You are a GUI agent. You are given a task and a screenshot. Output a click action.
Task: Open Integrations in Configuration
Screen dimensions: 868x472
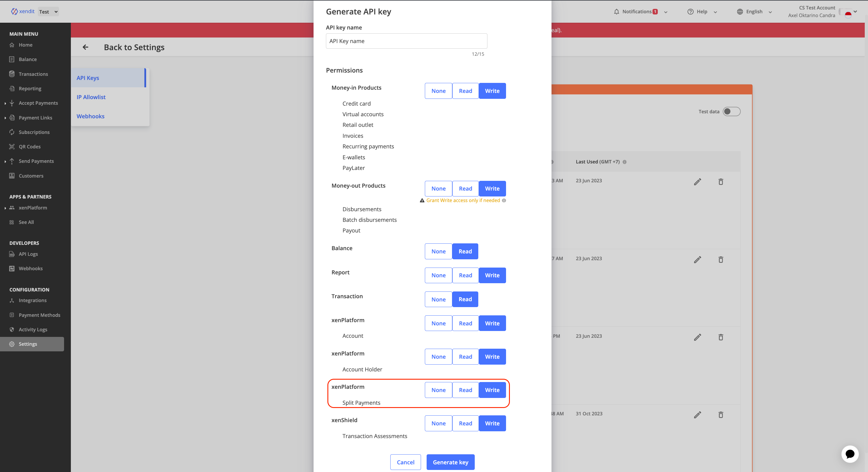pyautogui.click(x=33, y=300)
